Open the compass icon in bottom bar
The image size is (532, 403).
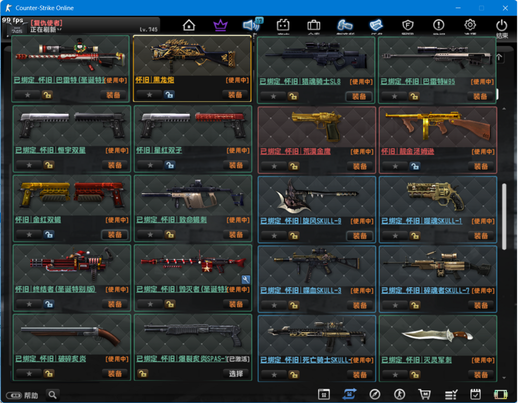click(x=374, y=394)
